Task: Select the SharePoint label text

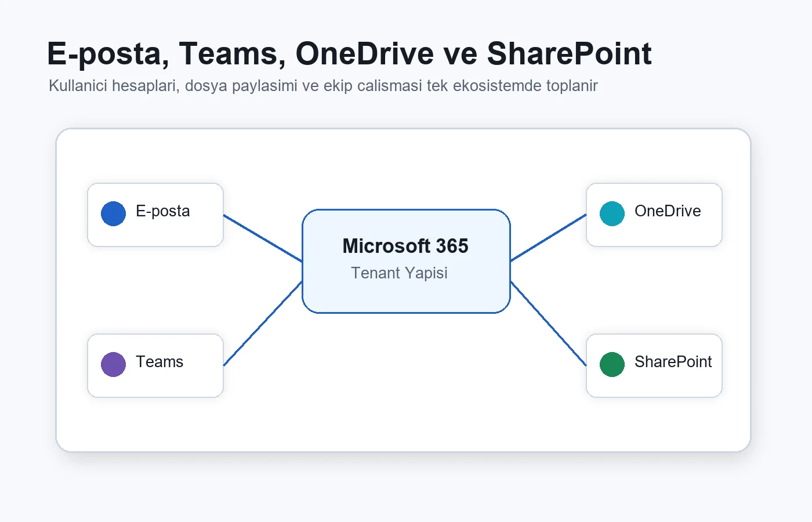Action: pos(673,362)
